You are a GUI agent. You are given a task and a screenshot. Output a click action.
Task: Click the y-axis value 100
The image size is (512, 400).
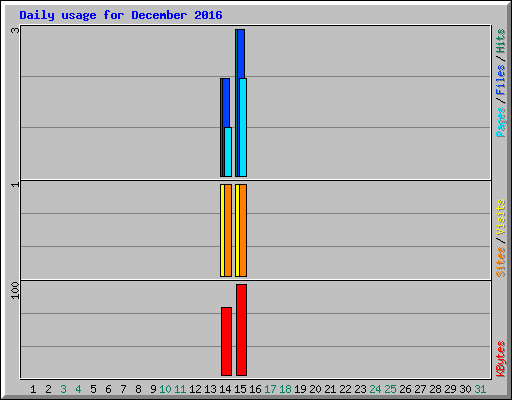click(15, 290)
